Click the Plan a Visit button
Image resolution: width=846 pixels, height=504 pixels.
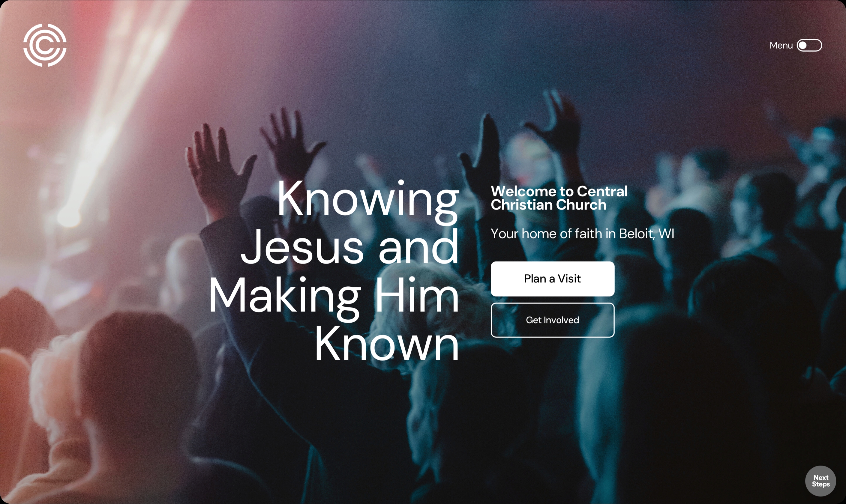coord(552,279)
